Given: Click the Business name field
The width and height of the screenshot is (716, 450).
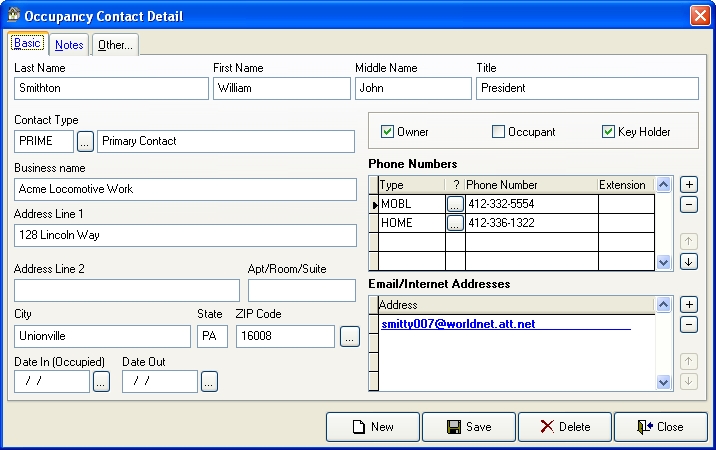Looking at the screenshot, I should (185, 189).
